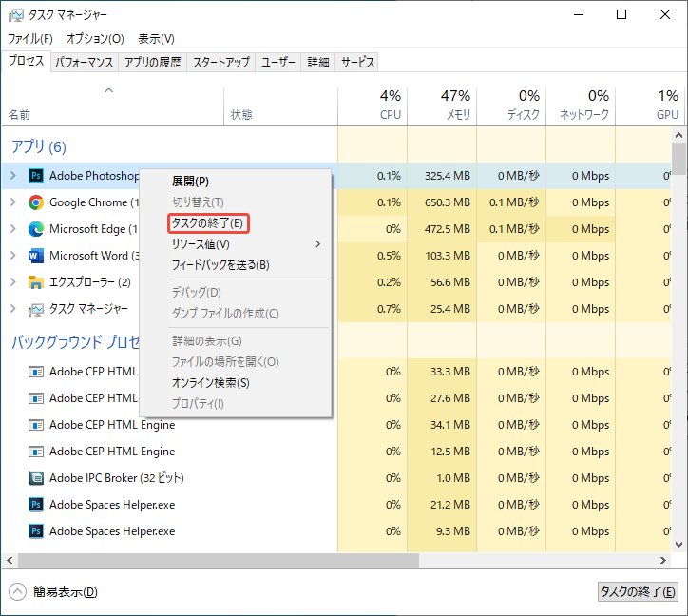Click the vertical scrollbar down arrow
The image size is (688, 616).
[678, 545]
